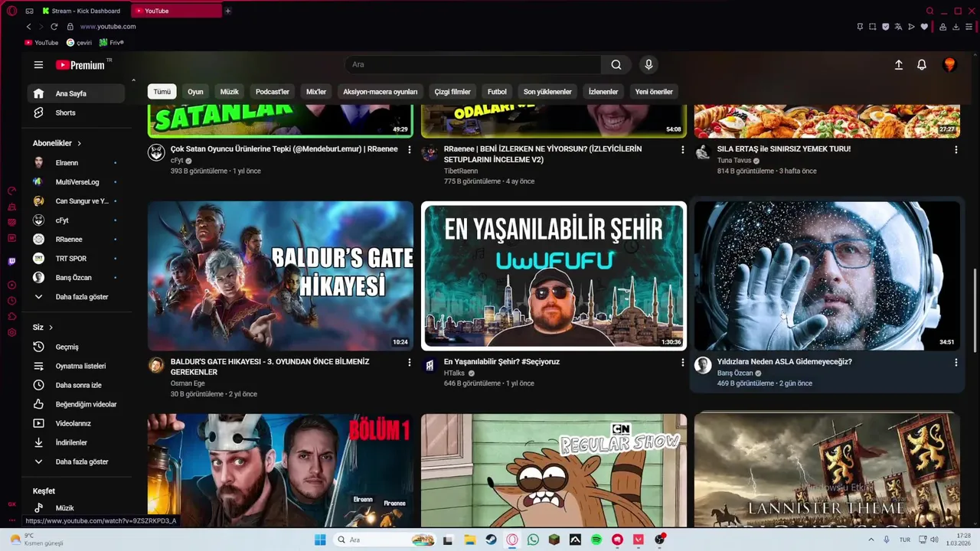Open options for En Yaşanılabilir Şehir video

click(x=683, y=363)
